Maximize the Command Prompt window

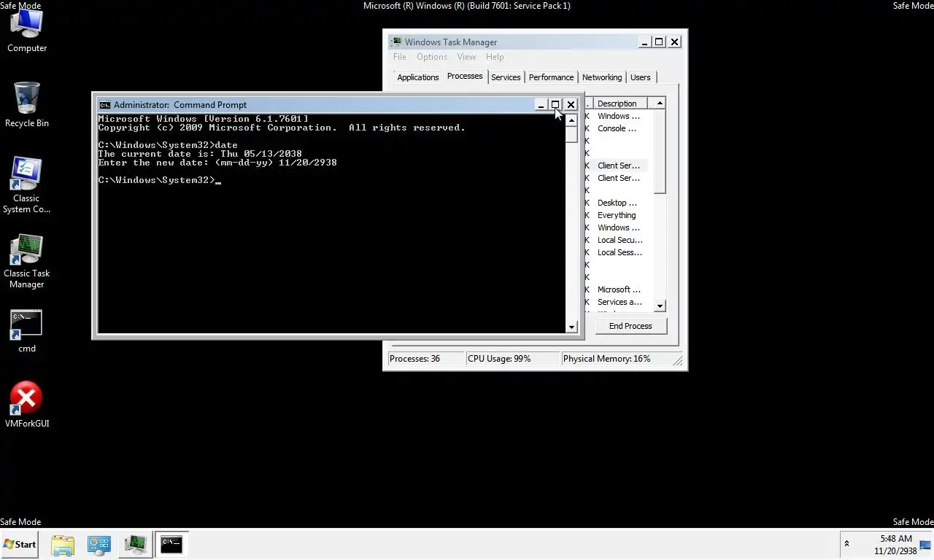click(555, 104)
